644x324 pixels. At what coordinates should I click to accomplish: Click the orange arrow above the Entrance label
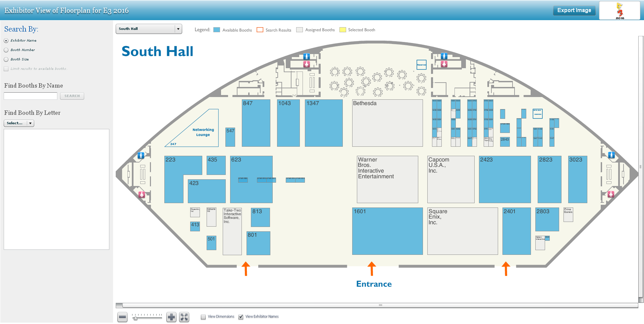coord(371,269)
